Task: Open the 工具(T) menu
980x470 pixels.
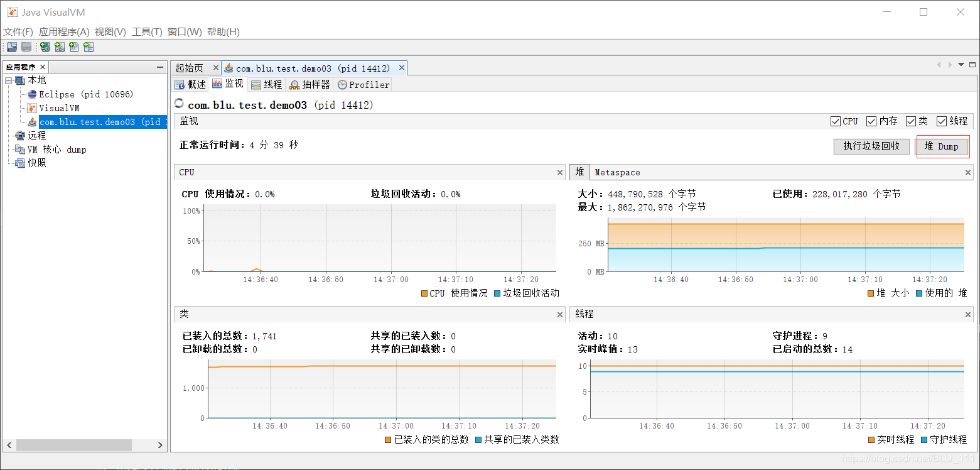Action: click(147, 32)
